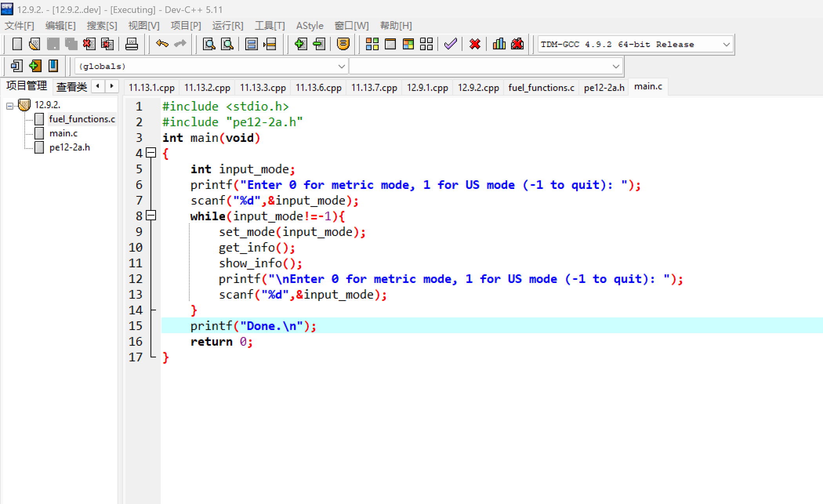Click the Insert bookmark blue icon
The height and width of the screenshot is (504, 823).
[x=53, y=66]
